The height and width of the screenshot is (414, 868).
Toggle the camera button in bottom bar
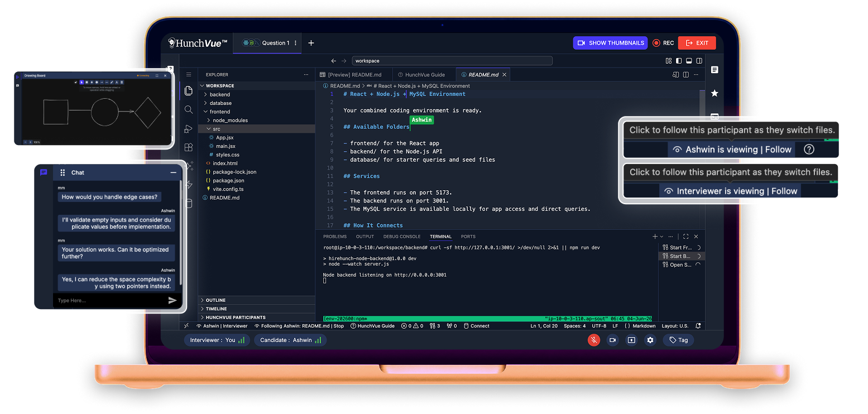coord(612,340)
